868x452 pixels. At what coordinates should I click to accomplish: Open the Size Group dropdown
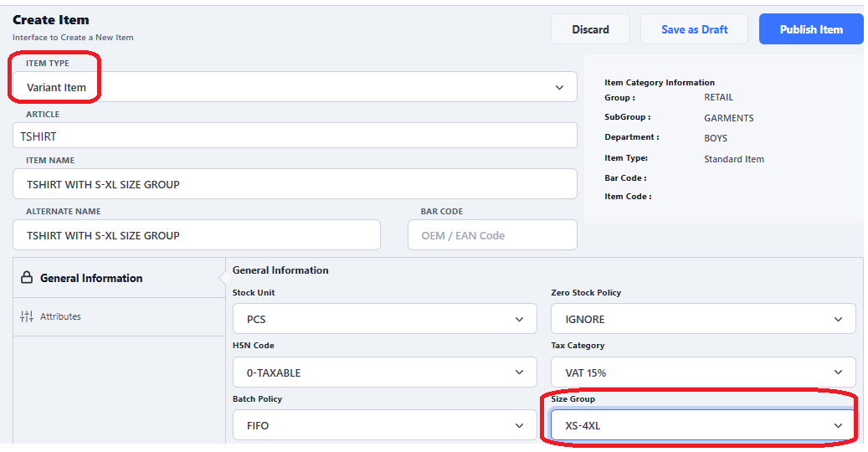pos(702,425)
